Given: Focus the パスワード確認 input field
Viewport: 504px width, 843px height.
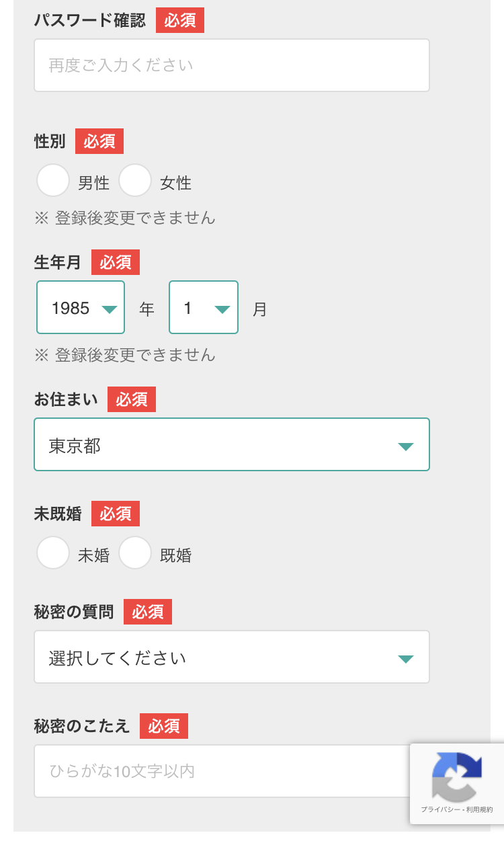Looking at the screenshot, I should tap(232, 65).
